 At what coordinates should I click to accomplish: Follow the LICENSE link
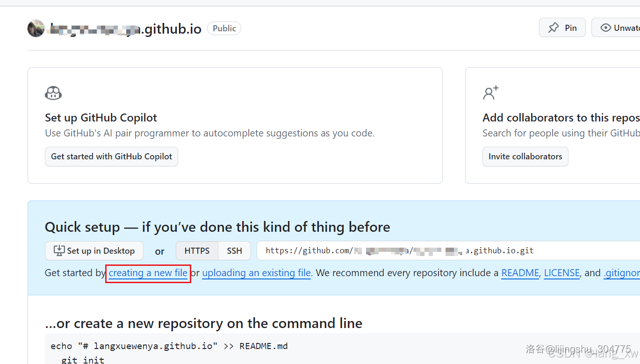click(562, 273)
